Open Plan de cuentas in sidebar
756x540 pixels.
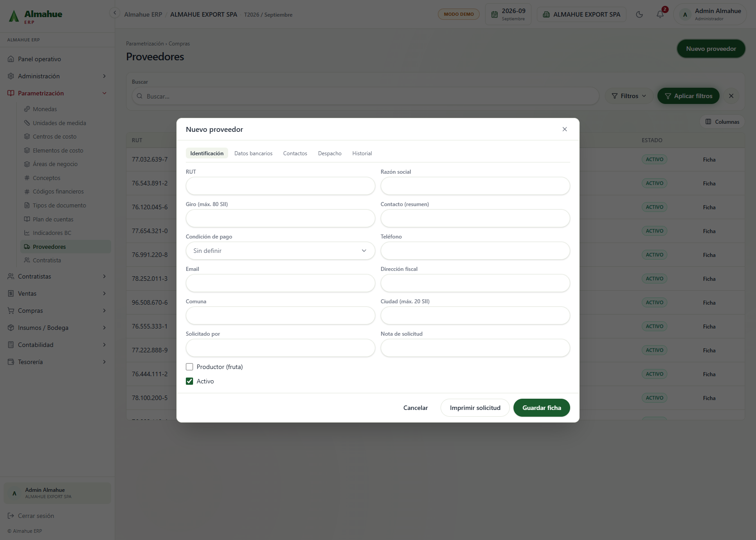[x=53, y=219]
